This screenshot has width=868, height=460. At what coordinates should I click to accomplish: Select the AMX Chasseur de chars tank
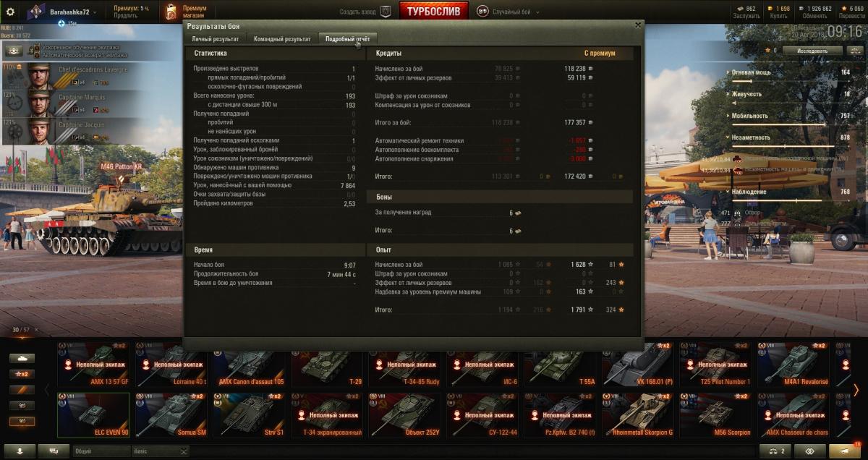tap(793, 415)
